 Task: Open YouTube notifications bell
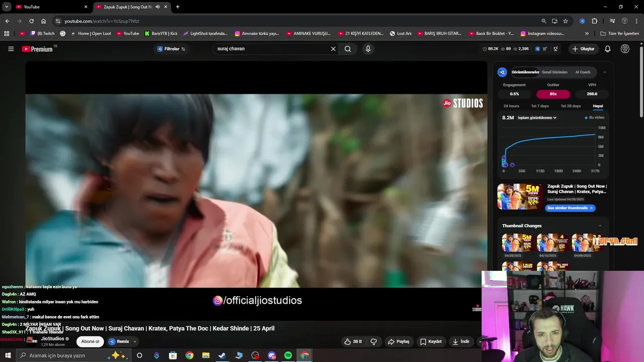(608, 49)
